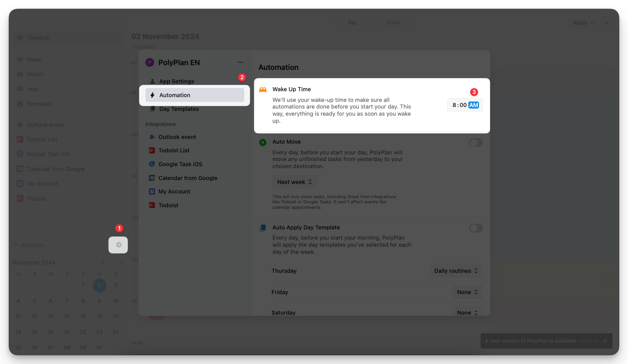Click the settings gear icon
The image size is (628, 364).
click(118, 245)
